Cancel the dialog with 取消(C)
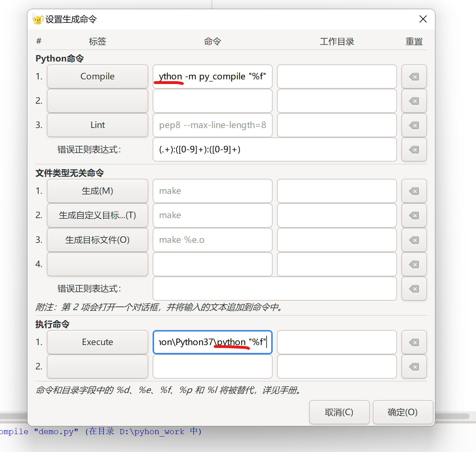 click(x=339, y=412)
